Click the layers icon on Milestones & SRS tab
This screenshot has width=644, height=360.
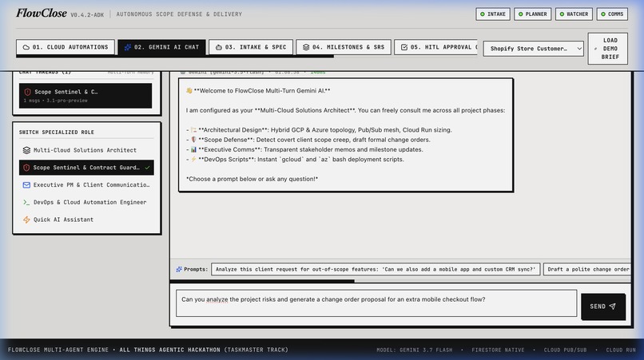coord(306,47)
